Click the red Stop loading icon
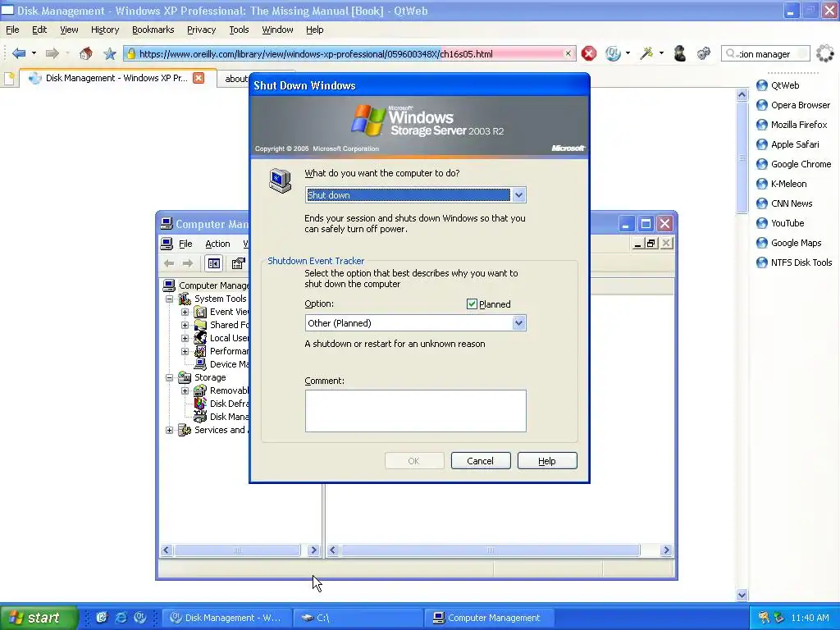Viewport: 840px width, 630px height. click(x=589, y=53)
